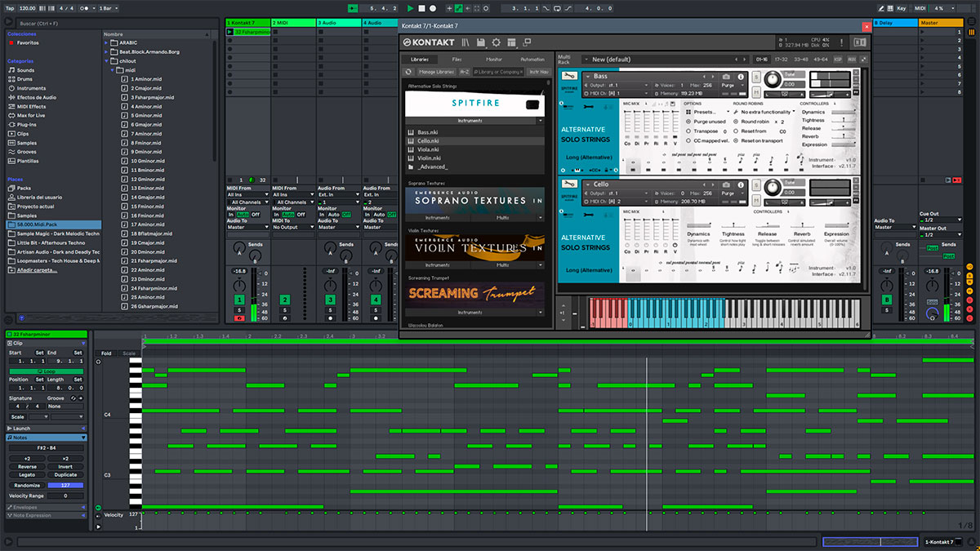This screenshot has width=980, height=551.
Task: Adjust the Reverb controller slider on Bass
Action: [845, 136]
